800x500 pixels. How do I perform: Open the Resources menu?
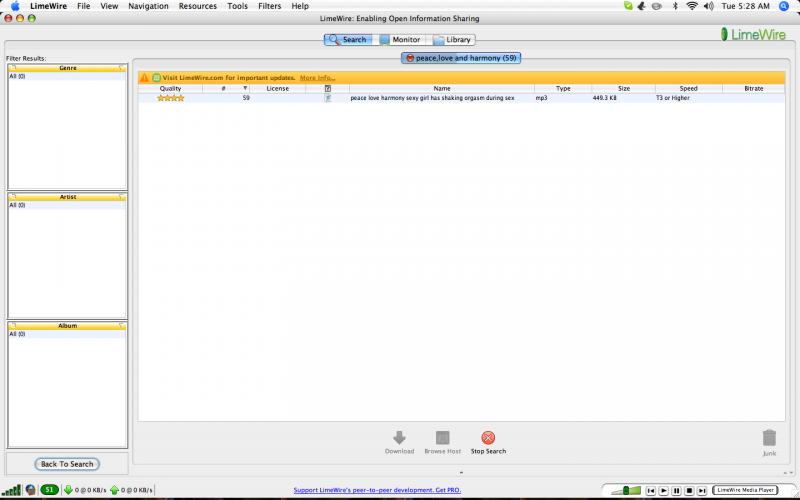click(x=198, y=6)
